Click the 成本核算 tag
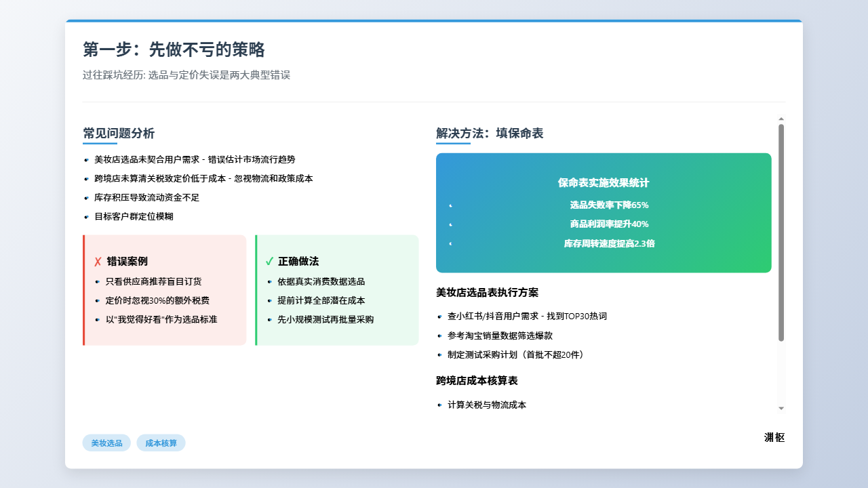The height and width of the screenshot is (488, 868). (x=161, y=443)
